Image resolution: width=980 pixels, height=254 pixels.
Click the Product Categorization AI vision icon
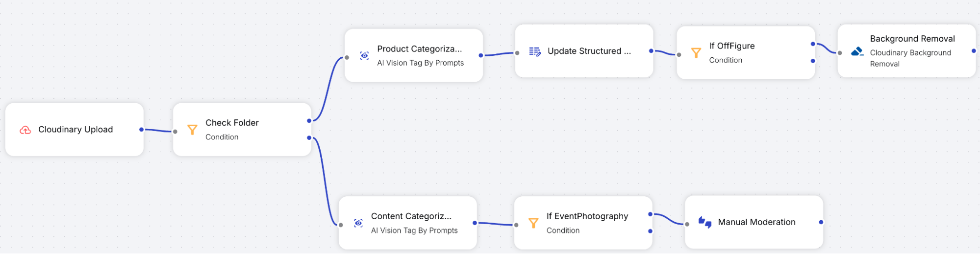[364, 56]
